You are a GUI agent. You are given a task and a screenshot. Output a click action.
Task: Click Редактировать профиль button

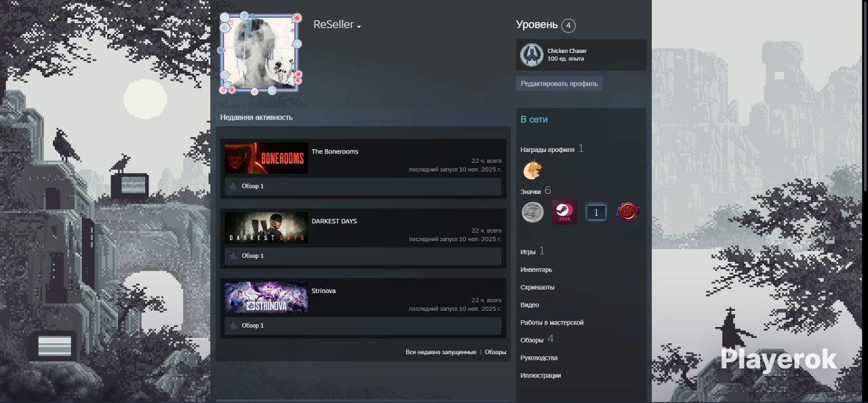(x=559, y=84)
